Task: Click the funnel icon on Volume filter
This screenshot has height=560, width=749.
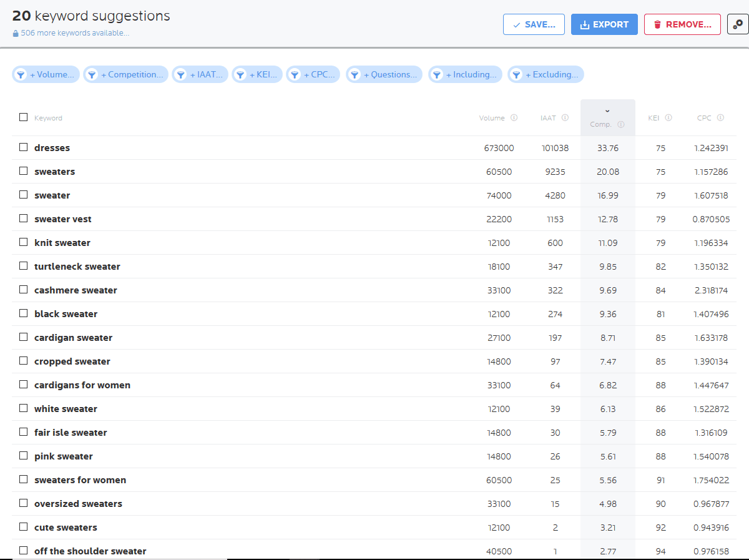Action: 23,74
